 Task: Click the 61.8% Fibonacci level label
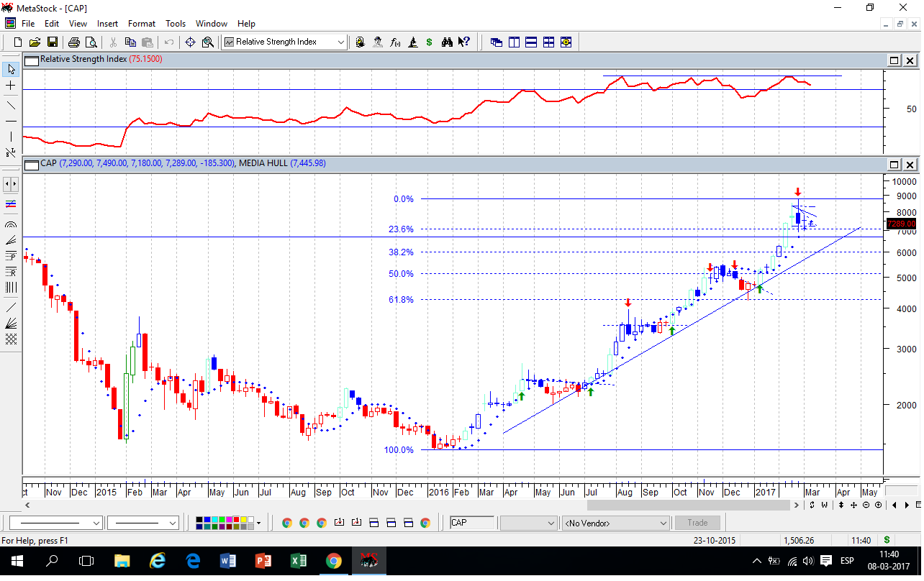click(402, 299)
